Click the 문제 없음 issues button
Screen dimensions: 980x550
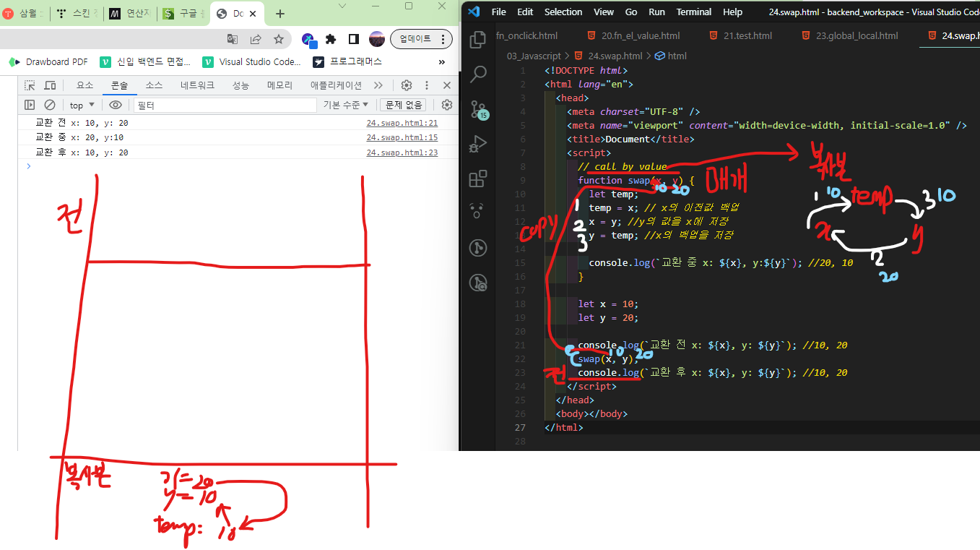tap(403, 105)
